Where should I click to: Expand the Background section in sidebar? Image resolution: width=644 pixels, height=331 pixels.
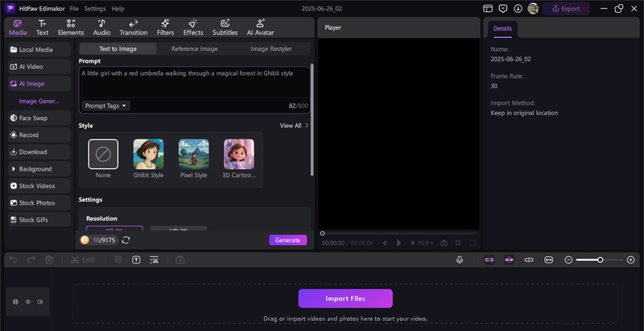(39, 169)
